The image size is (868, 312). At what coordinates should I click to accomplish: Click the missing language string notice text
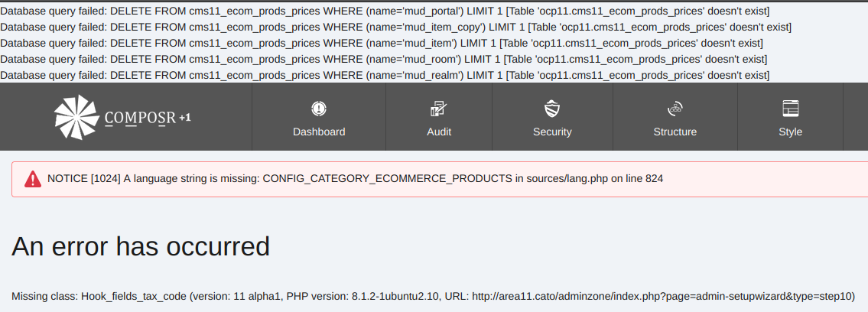[355, 178]
